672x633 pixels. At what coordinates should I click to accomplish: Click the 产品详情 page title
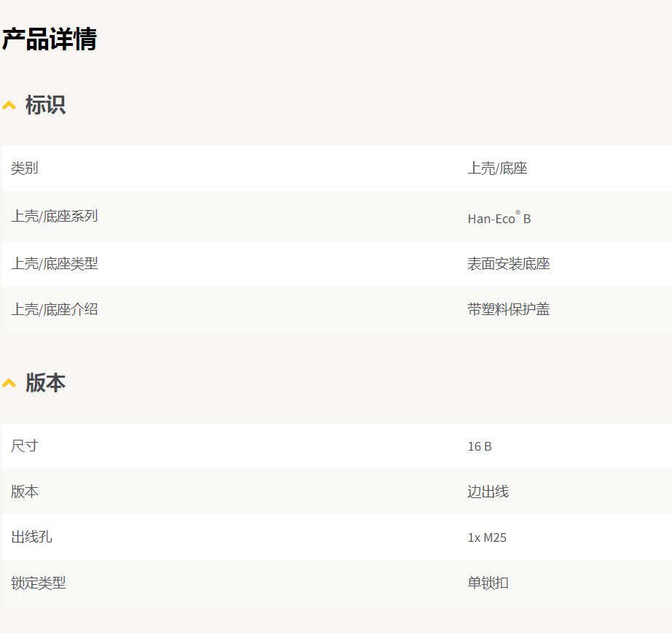pyautogui.click(x=50, y=39)
